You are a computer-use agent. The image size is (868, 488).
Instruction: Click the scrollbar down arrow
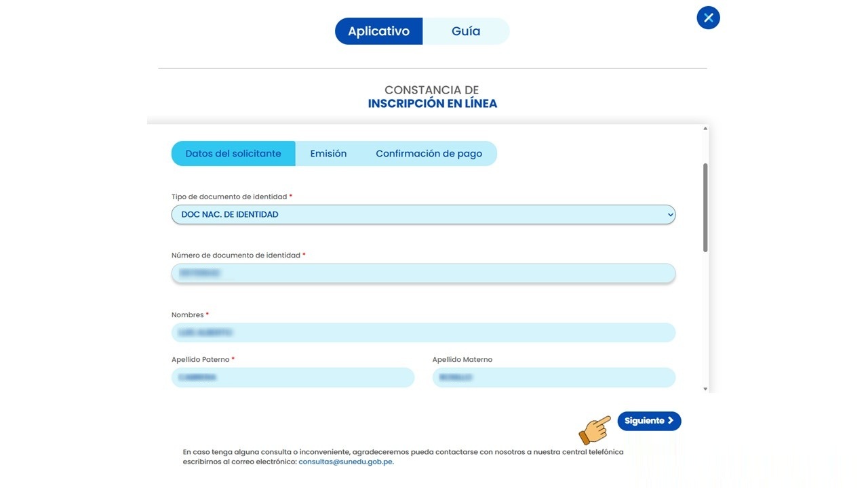(x=705, y=387)
